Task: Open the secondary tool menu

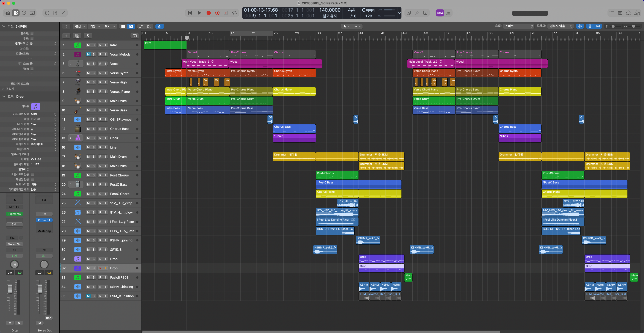Action: pyautogui.click(x=357, y=26)
